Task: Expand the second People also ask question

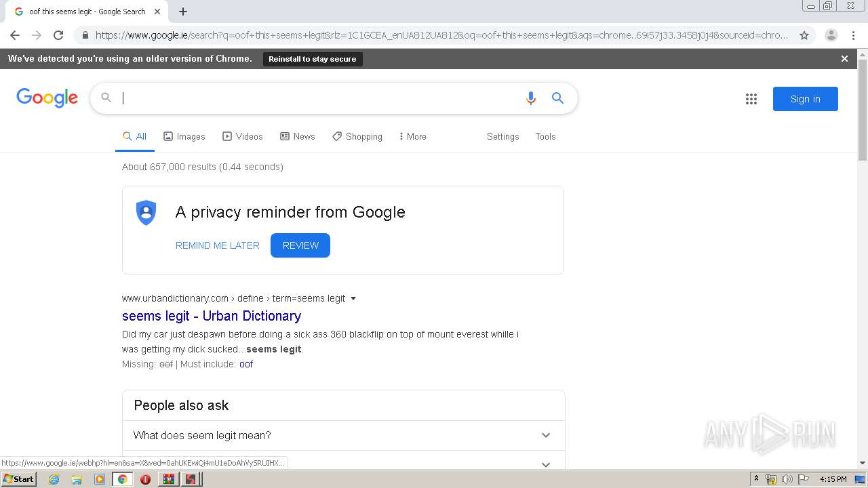Action: [x=343, y=460]
